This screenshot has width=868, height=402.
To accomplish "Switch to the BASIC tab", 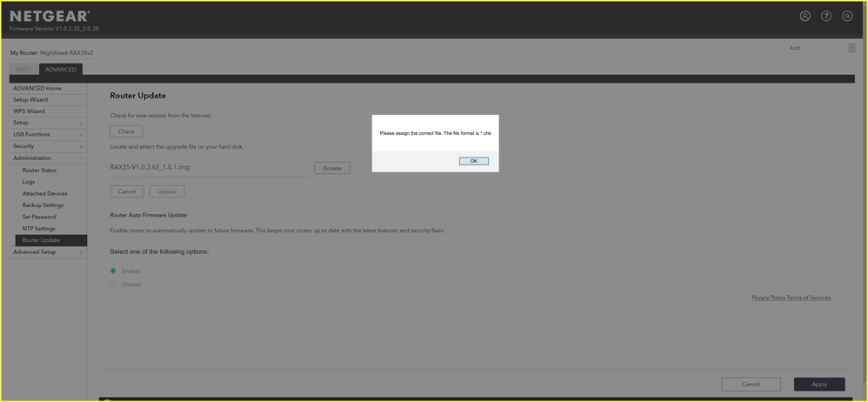I will [23, 70].
